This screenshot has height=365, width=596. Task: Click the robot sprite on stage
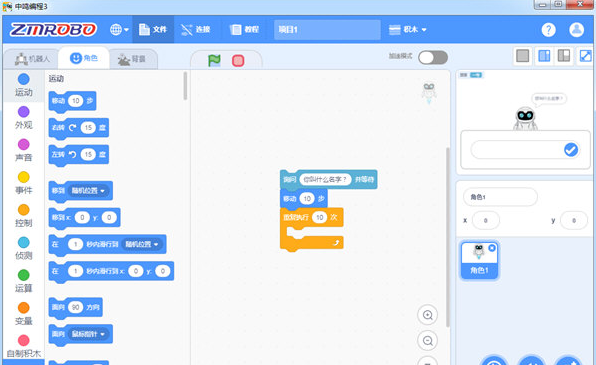[525, 118]
